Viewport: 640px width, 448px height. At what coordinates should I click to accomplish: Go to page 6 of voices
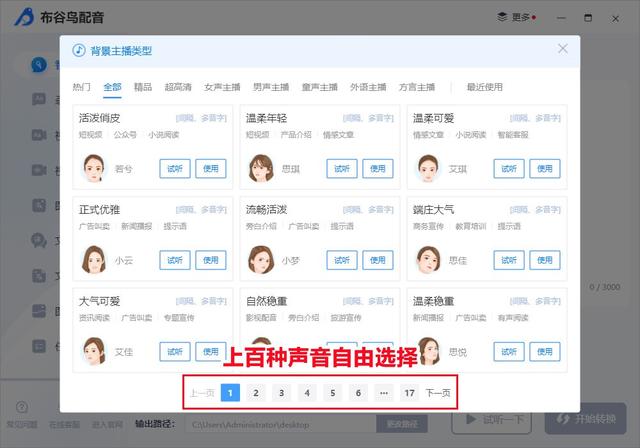[358, 393]
